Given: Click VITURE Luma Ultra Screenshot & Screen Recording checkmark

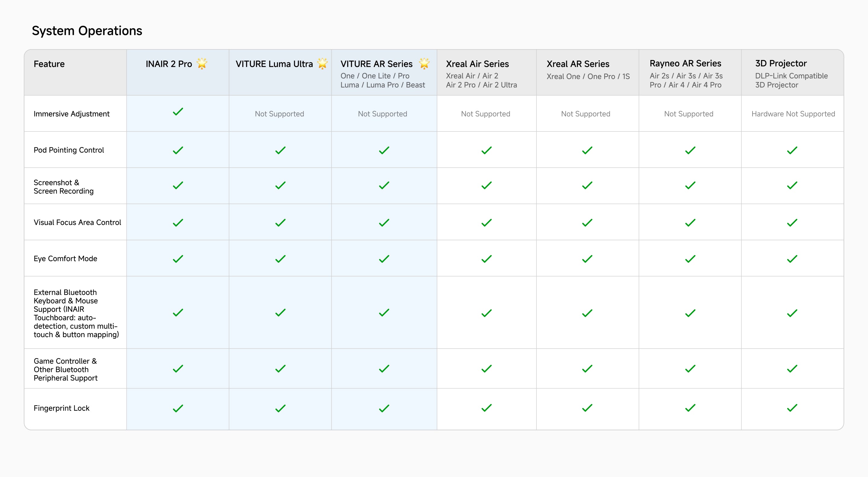Looking at the screenshot, I should [x=280, y=185].
